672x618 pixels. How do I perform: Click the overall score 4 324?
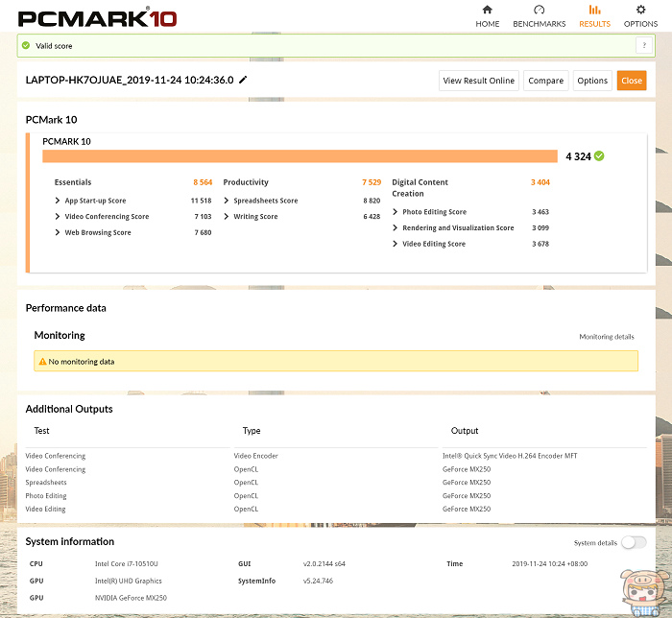click(578, 156)
